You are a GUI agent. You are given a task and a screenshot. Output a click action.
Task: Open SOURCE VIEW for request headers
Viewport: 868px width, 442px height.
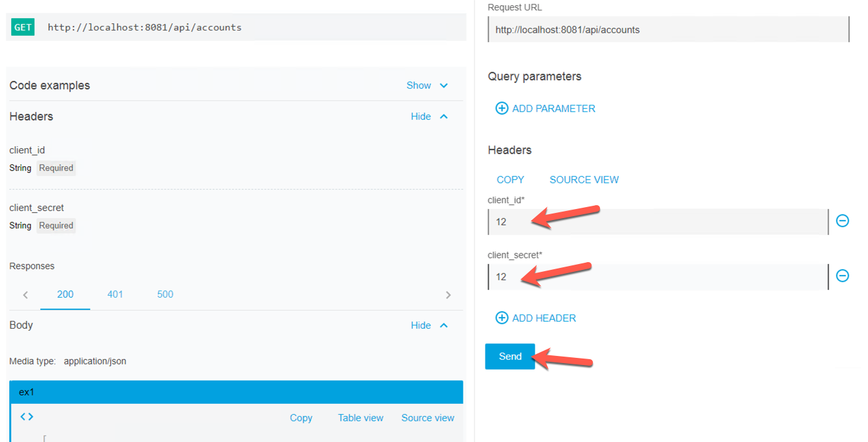click(584, 180)
